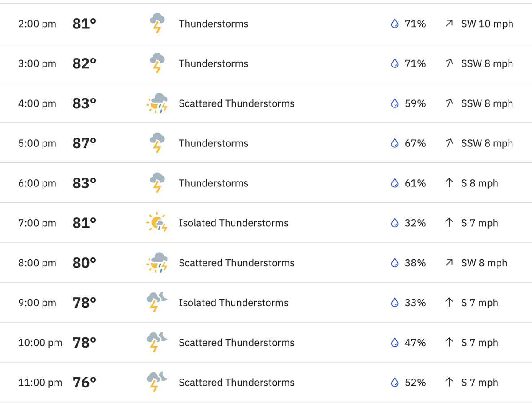The height and width of the screenshot is (403, 532).
Task: Click the 52% precipitation chance value
Action: point(415,382)
